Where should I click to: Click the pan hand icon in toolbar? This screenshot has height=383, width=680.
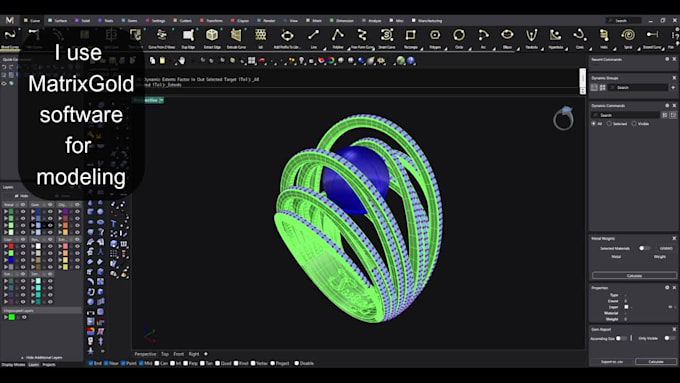182,61
